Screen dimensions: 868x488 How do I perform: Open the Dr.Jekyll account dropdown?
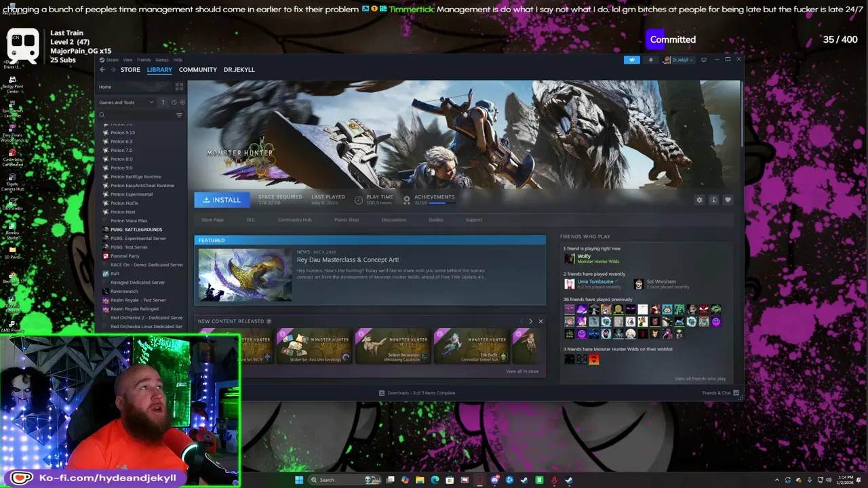tap(678, 60)
